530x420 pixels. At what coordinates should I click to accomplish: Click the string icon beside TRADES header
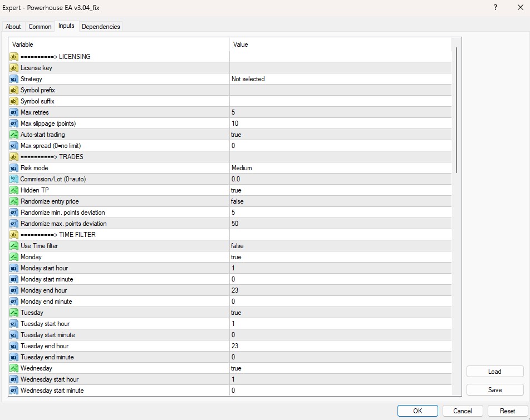[13, 157]
